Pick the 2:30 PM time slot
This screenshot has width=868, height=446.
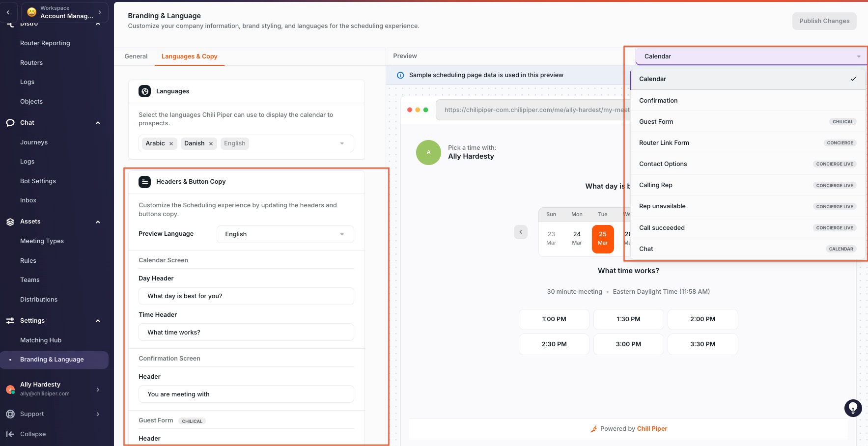(x=554, y=344)
